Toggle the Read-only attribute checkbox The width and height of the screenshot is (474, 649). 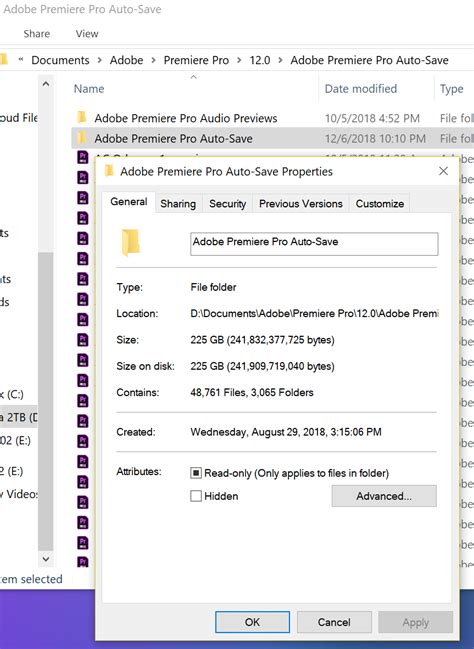196,473
